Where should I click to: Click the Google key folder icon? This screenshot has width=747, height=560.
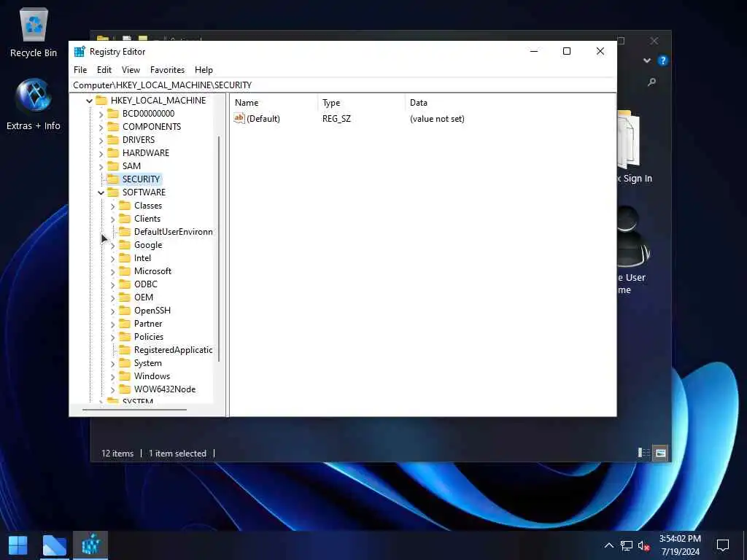(125, 245)
